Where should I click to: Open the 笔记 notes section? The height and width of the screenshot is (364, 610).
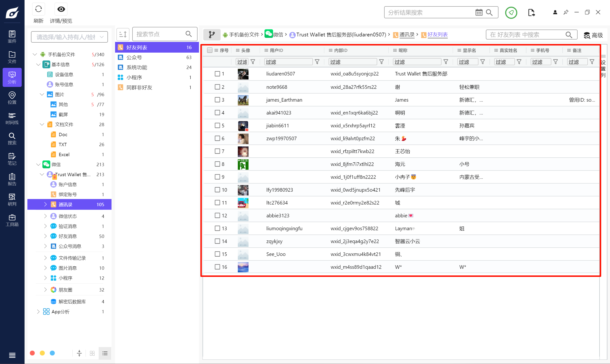(12, 159)
